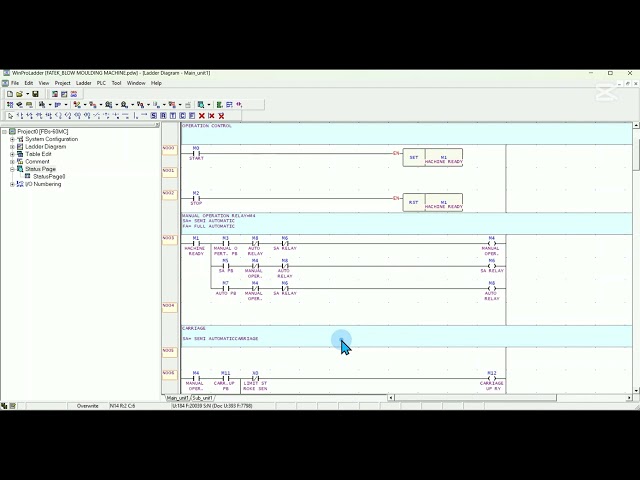Image resolution: width=640 pixels, height=480 pixels.
Task: Expand the System Configuration tree node
Action: pyautogui.click(x=12, y=139)
